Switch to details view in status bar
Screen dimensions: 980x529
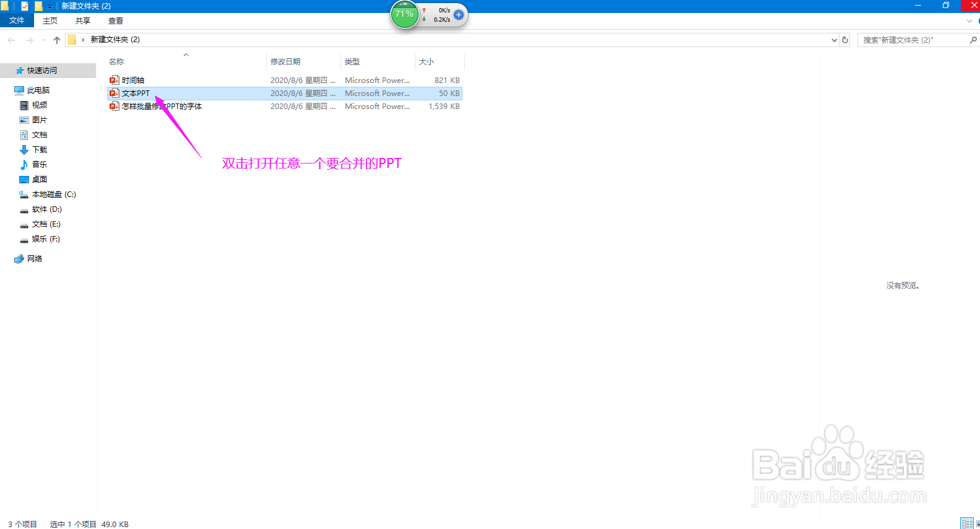[967, 524]
